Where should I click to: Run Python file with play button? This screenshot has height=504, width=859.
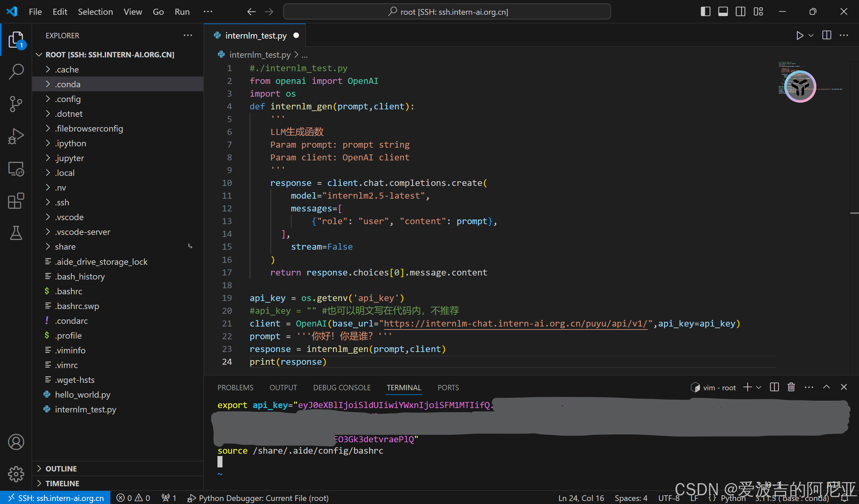pyautogui.click(x=799, y=36)
